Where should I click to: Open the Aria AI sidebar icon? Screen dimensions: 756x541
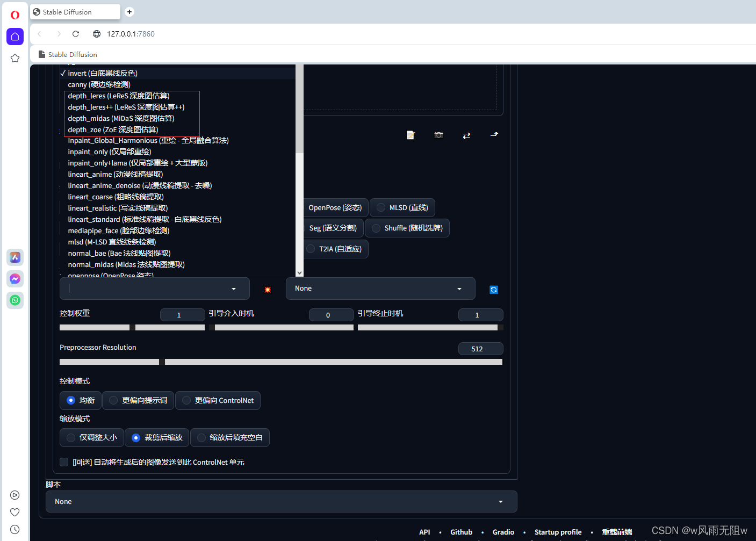point(15,257)
